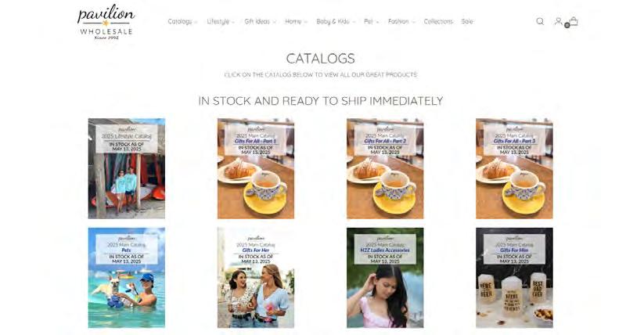
Task: Expand the Catalogs dropdown menu
Action: pos(182,21)
